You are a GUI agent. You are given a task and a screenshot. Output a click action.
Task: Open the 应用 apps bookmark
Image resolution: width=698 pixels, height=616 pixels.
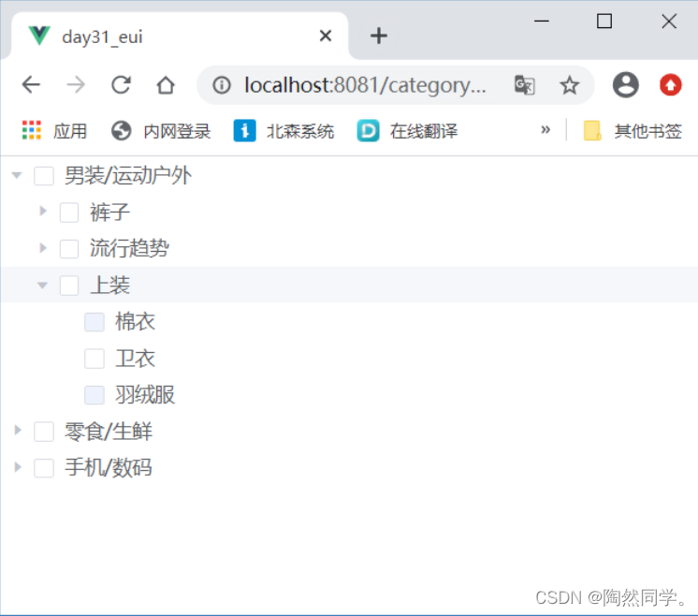(54, 131)
